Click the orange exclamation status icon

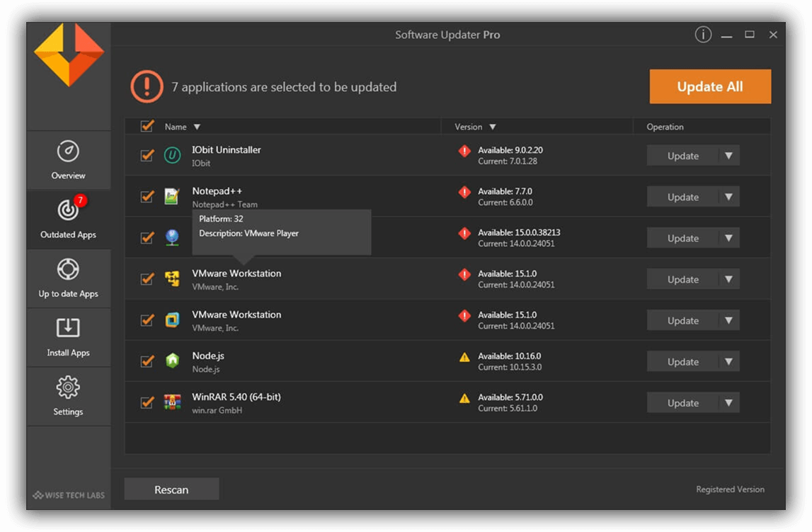[147, 86]
